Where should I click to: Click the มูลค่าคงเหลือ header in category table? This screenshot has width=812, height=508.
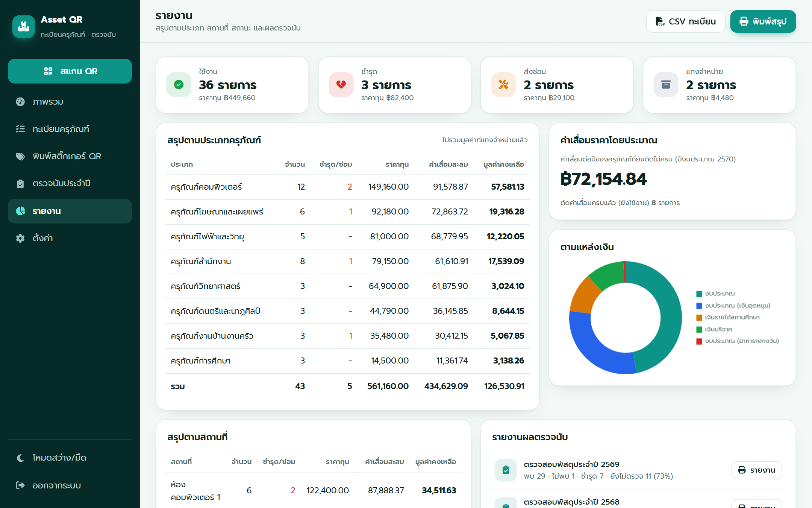pyautogui.click(x=504, y=164)
